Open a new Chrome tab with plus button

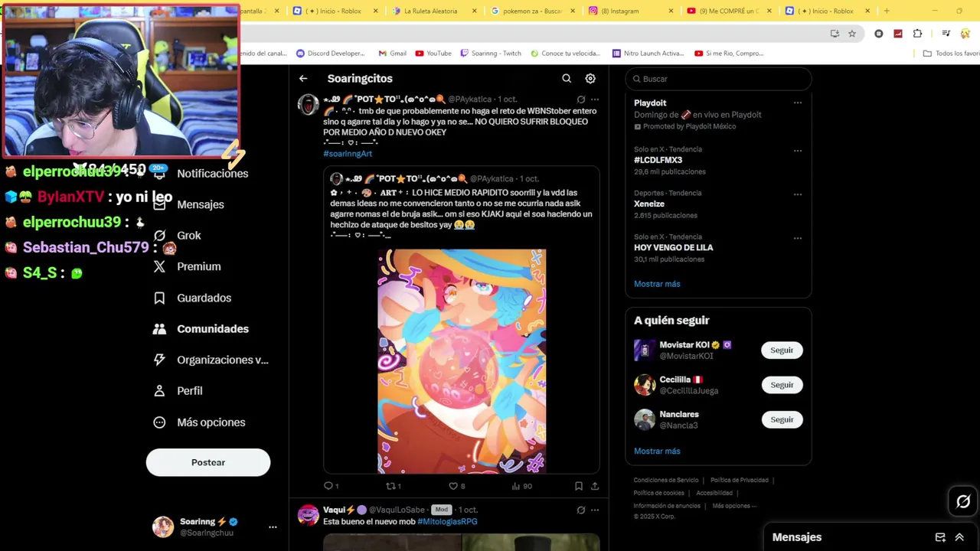887,11
